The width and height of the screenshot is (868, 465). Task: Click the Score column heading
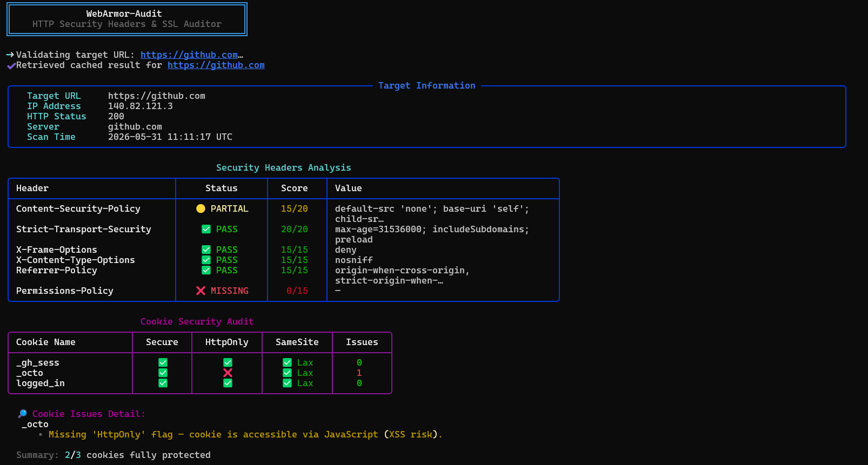click(x=295, y=188)
